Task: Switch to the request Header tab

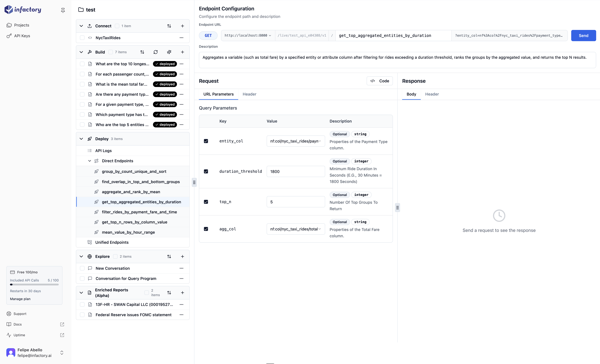Action: [x=249, y=94]
